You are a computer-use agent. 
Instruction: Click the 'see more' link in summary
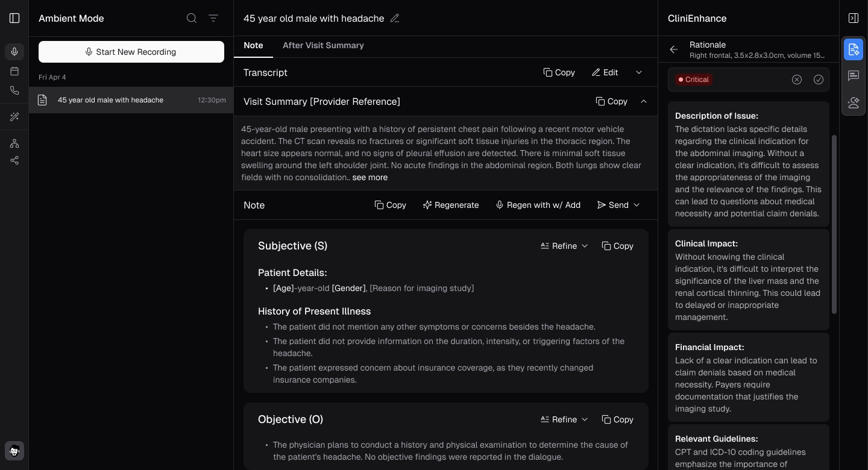[370, 177]
